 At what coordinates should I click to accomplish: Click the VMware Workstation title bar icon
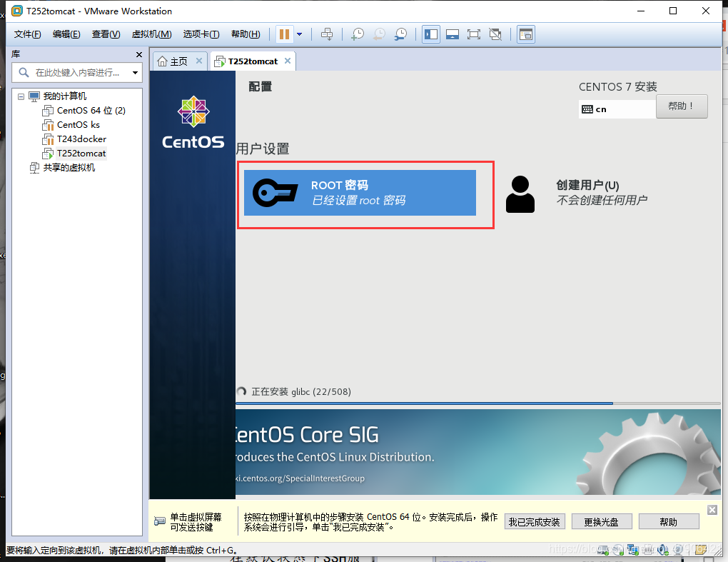click(x=16, y=11)
